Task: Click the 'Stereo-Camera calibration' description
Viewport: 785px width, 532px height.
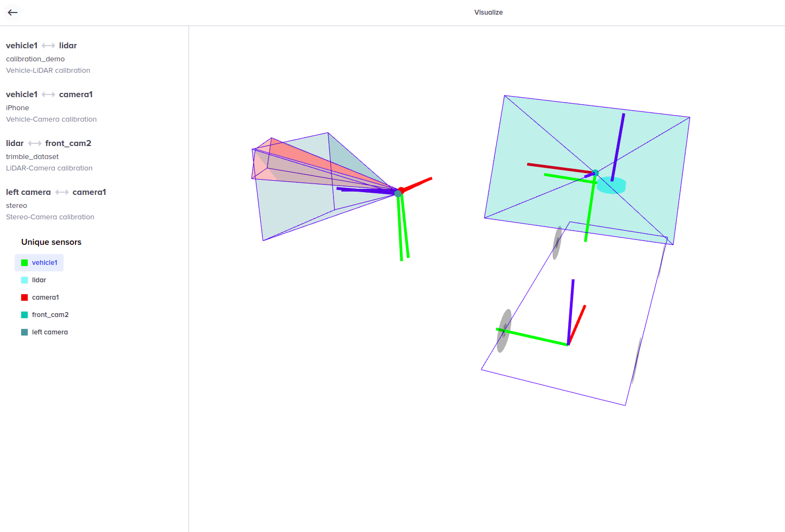Action: click(x=50, y=217)
